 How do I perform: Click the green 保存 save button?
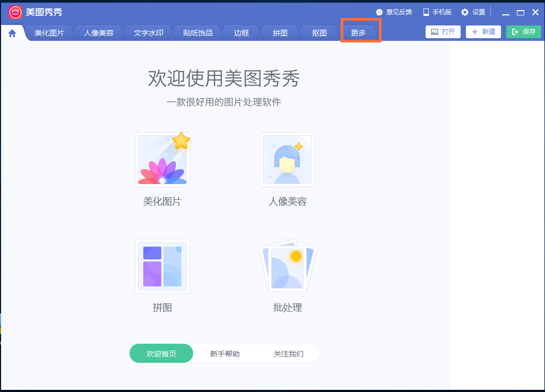(524, 32)
